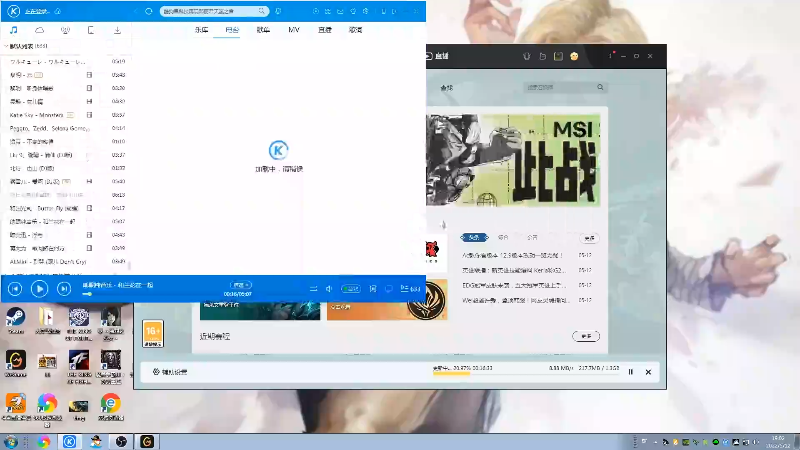Switch to the 歌单 tab
This screenshot has width=800, height=450.
coord(263,30)
